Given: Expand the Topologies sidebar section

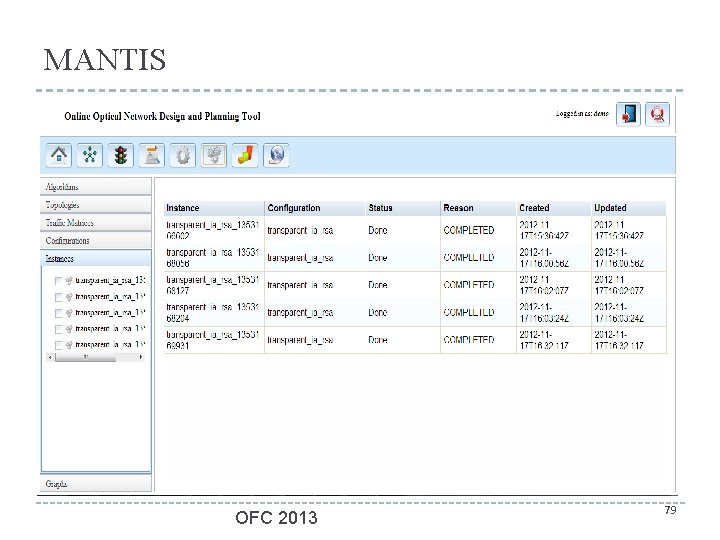Looking at the screenshot, I should click(x=96, y=205).
